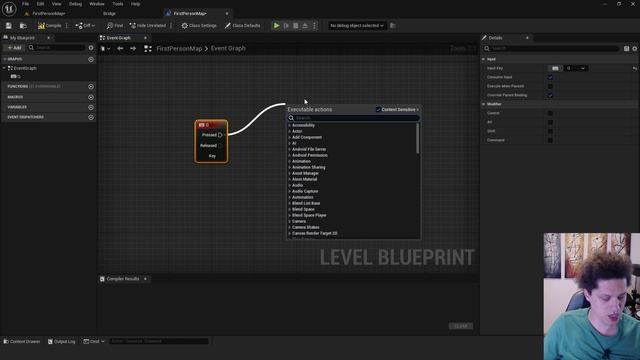This screenshot has width=640, height=360.
Task: Add a new graph with plus icon
Action: (x=91, y=59)
